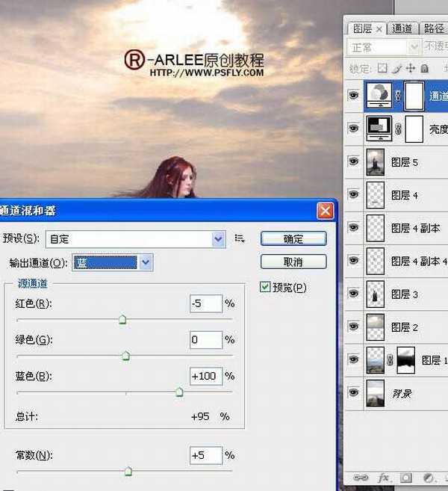The image size is (448, 491).
Task: Click add layer mask icon
Action: point(406,478)
